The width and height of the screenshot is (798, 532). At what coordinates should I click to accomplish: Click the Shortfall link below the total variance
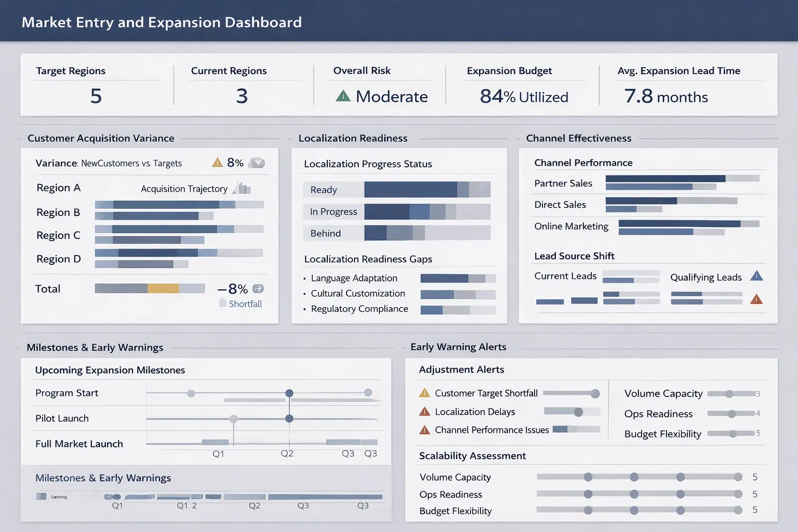point(245,303)
